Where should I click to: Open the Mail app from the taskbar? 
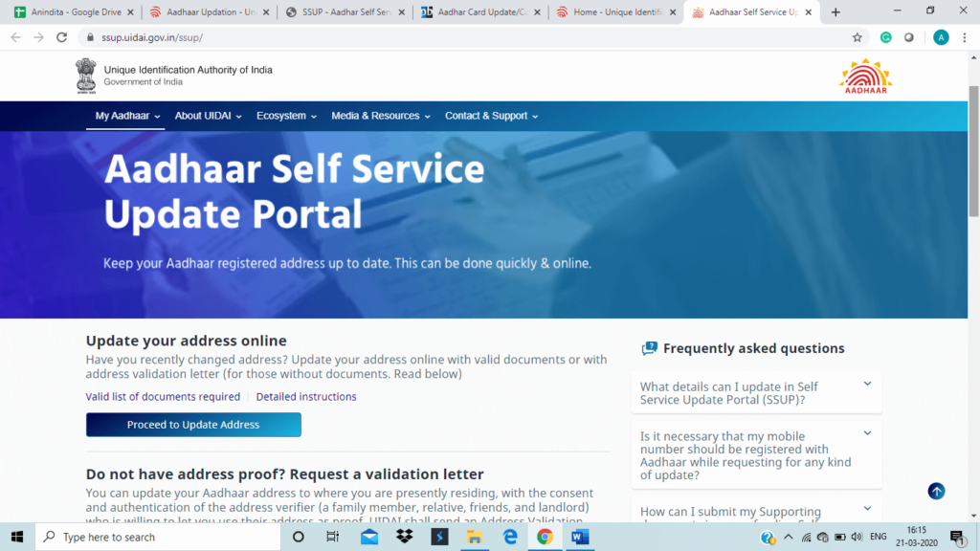pyautogui.click(x=369, y=537)
